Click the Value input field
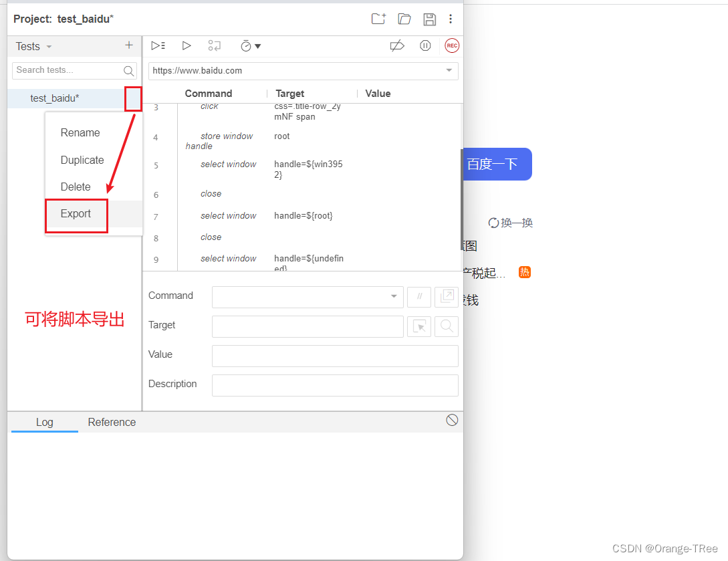728x561 pixels. pyautogui.click(x=335, y=356)
